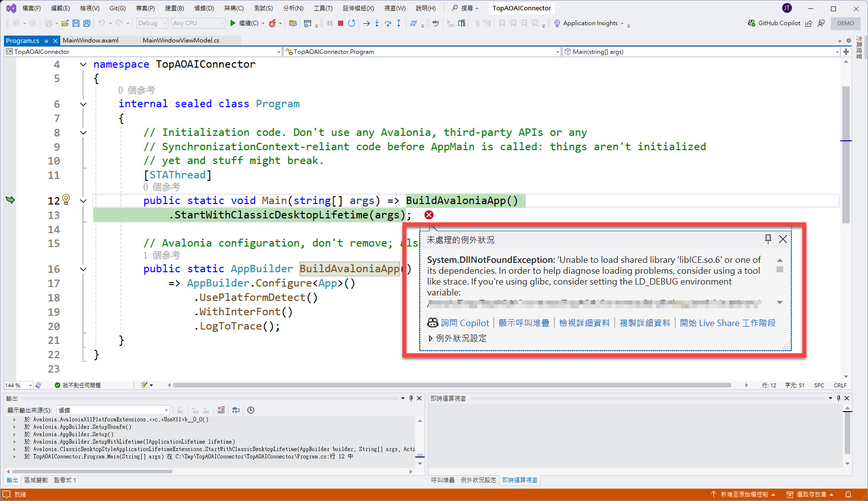
Task: Open the 呼叫堆疊 call stack tab
Action: click(442, 480)
